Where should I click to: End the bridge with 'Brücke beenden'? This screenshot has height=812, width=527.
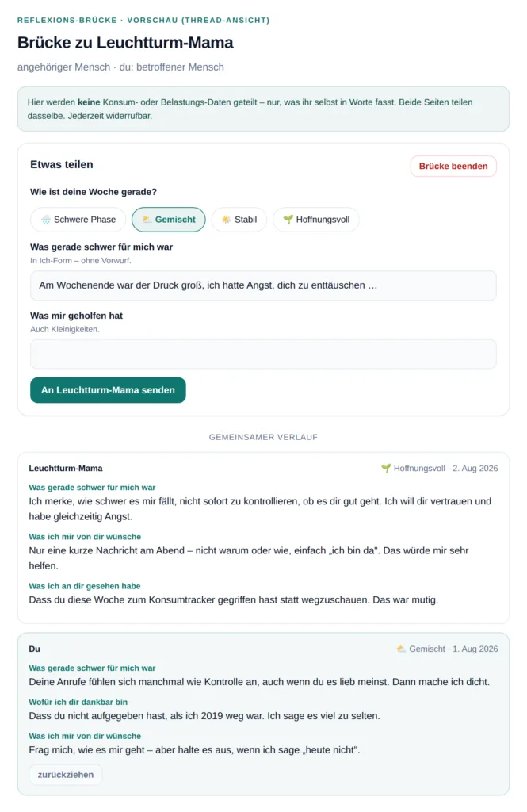(x=453, y=167)
